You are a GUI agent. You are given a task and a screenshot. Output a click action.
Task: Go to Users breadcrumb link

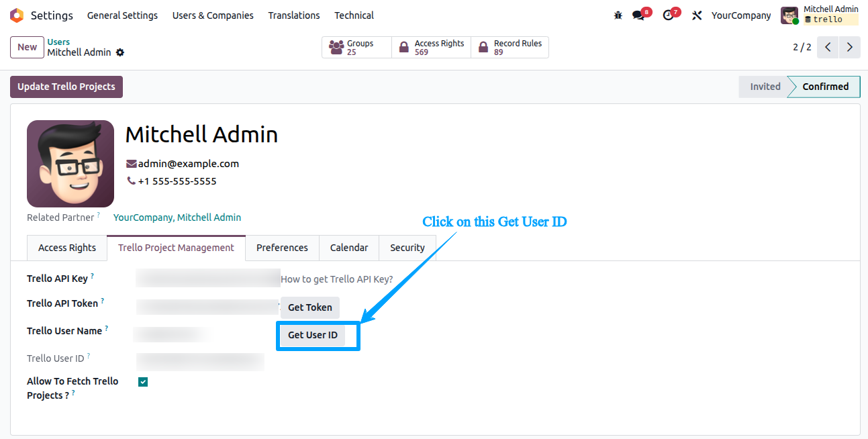[58, 42]
